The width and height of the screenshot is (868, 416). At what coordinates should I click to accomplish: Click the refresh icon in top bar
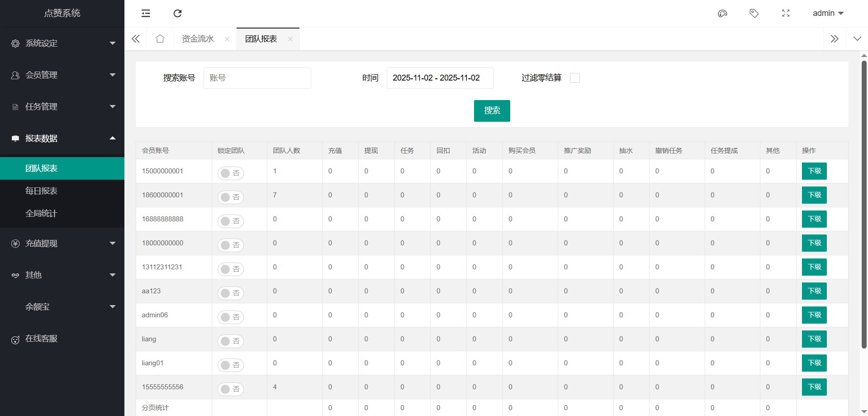(x=177, y=13)
